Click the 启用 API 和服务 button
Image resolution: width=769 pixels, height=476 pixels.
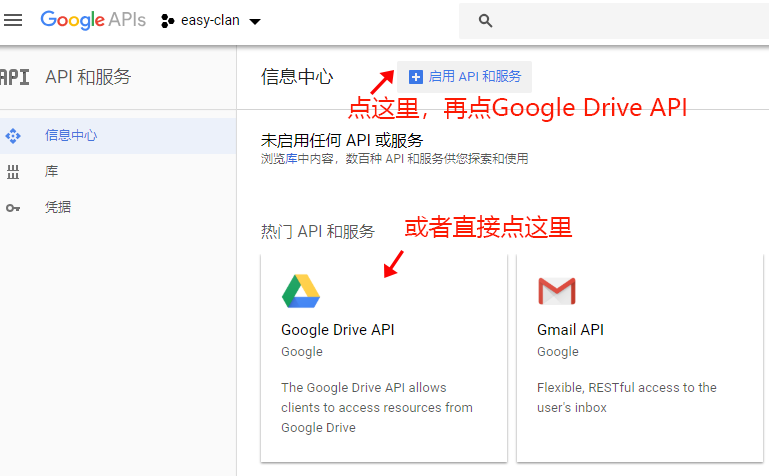click(x=464, y=77)
